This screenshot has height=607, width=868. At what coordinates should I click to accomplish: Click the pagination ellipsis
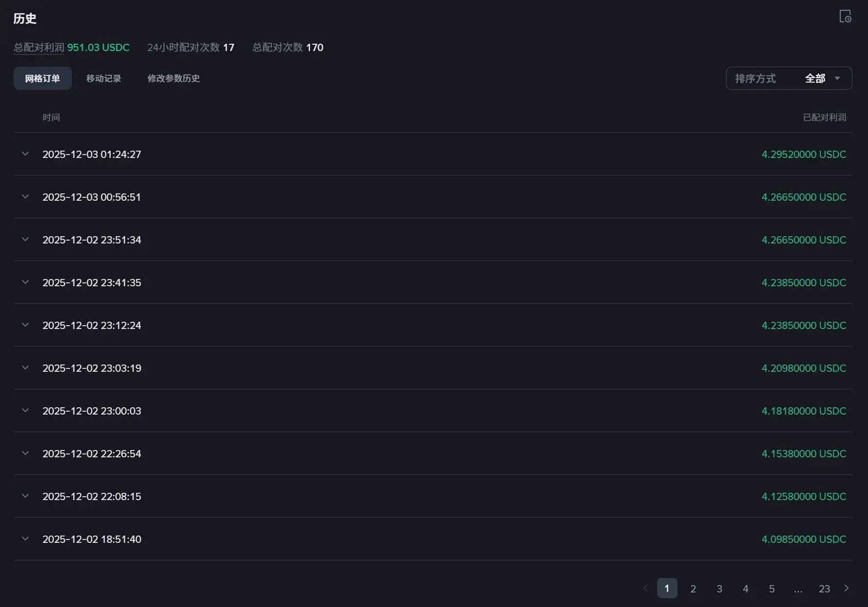[x=798, y=589]
